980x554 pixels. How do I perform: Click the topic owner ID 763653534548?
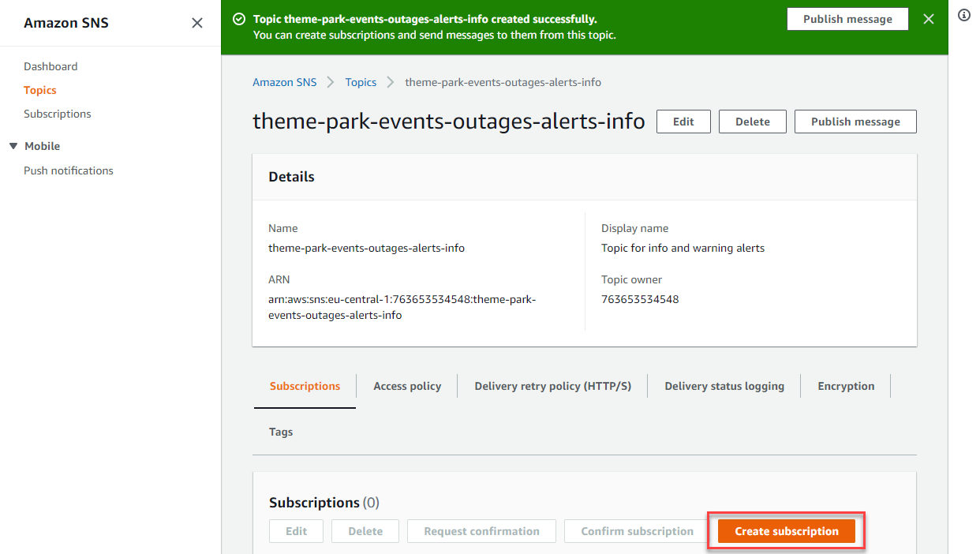tap(640, 299)
